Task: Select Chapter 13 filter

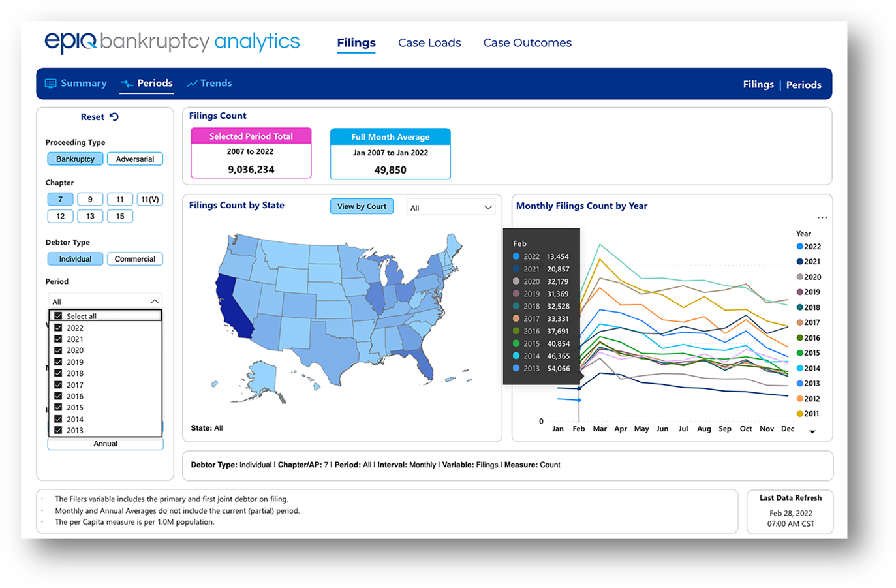Action: [90, 216]
